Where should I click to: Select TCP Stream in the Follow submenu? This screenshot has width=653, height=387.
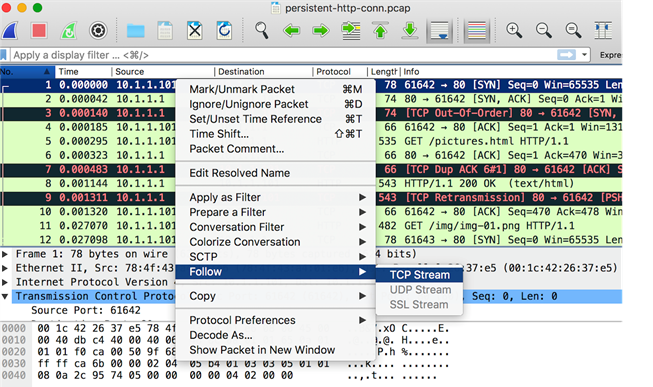(x=419, y=275)
